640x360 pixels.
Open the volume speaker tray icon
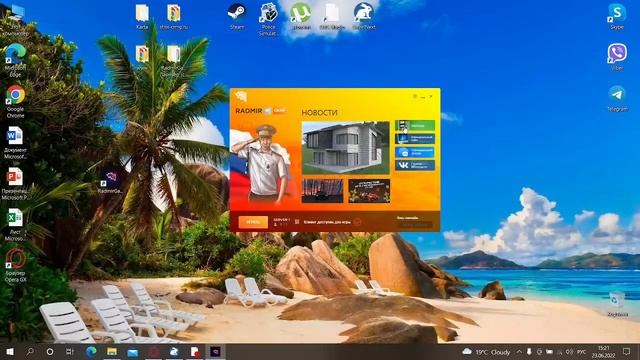pos(569,352)
